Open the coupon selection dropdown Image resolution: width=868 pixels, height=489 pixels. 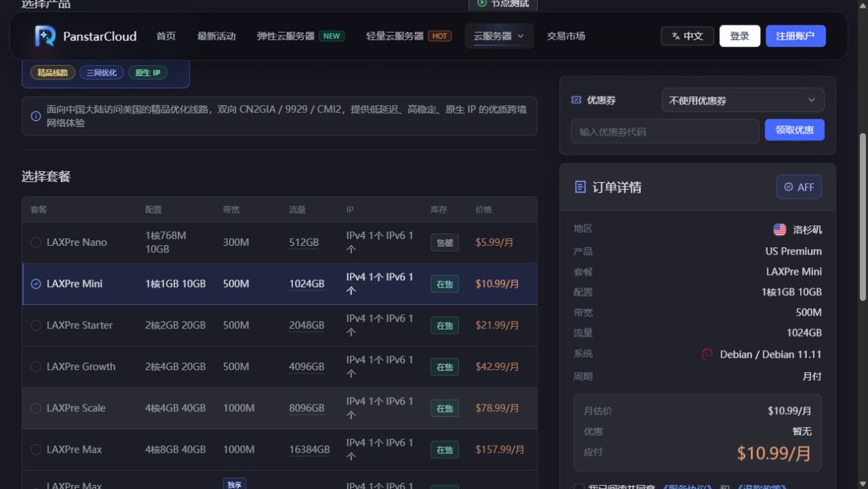pyautogui.click(x=742, y=100)
